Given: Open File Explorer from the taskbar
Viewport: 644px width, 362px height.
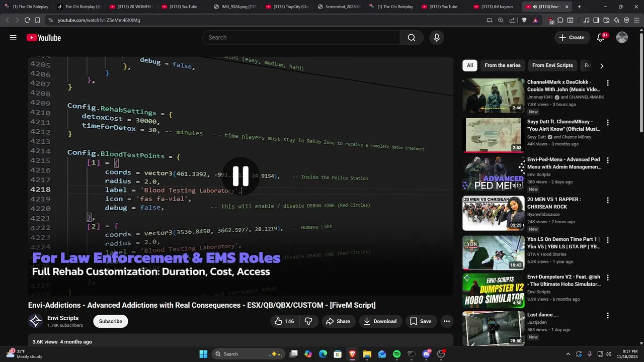Looking at the screenshot, I should tap(367, 354).
